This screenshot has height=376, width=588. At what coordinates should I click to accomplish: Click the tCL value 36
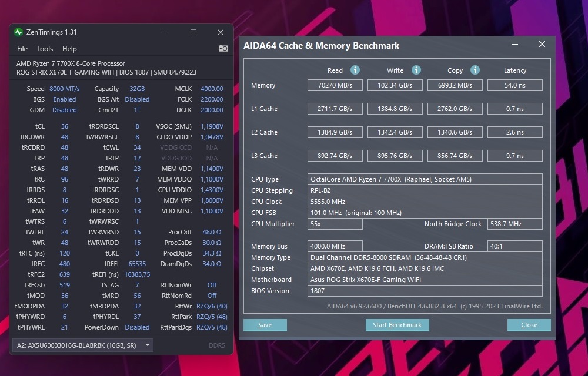[65, 126]
